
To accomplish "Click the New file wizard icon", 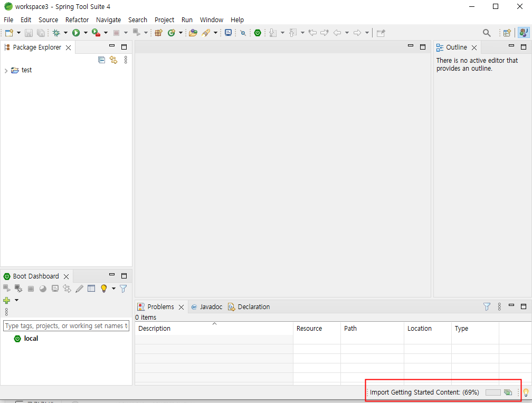I will point(9,33).
